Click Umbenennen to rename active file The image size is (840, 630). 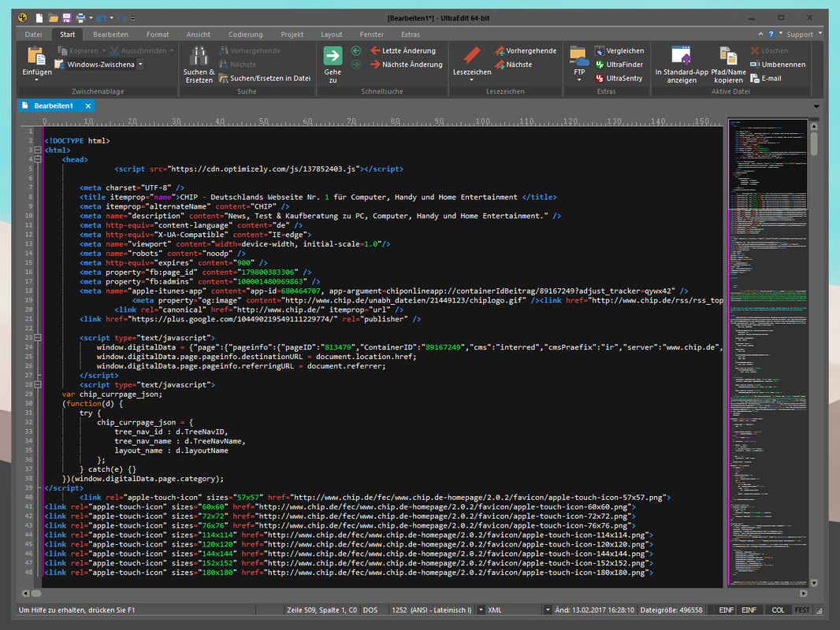coord(778,65)
